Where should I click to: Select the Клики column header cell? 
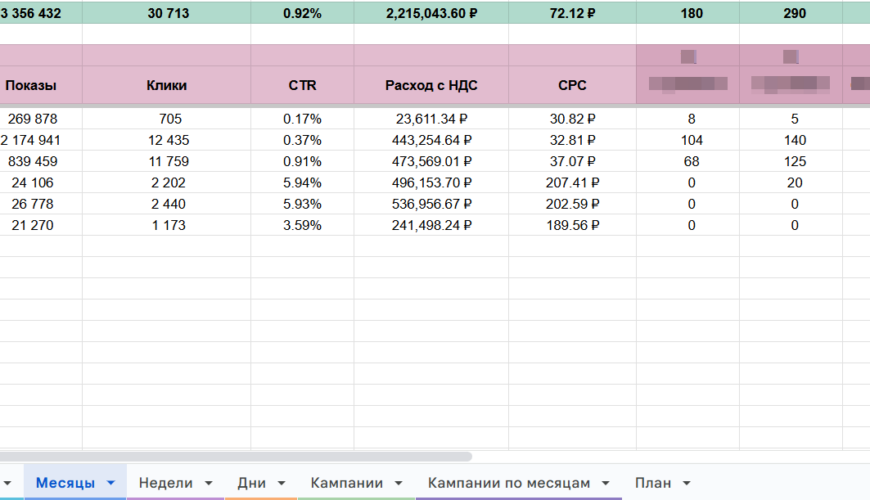[x=166, y=86]
